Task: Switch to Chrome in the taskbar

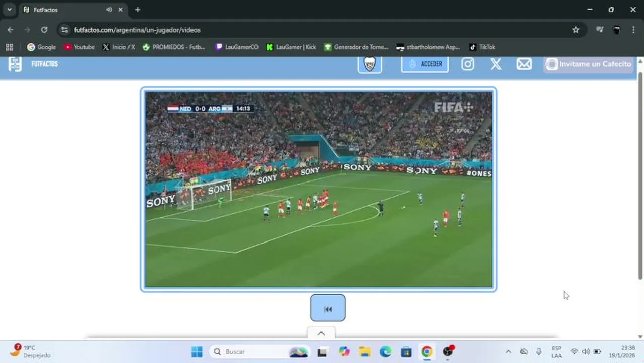Action: coord(427,351)
